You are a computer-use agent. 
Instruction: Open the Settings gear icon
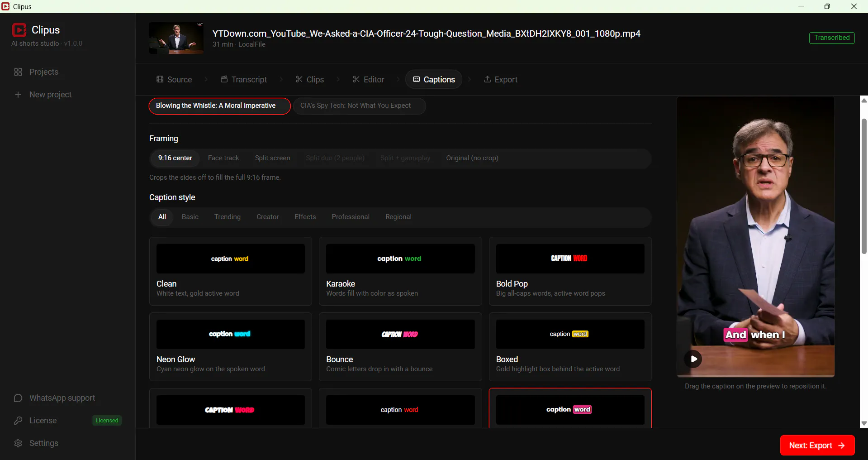tap(18, 443)
